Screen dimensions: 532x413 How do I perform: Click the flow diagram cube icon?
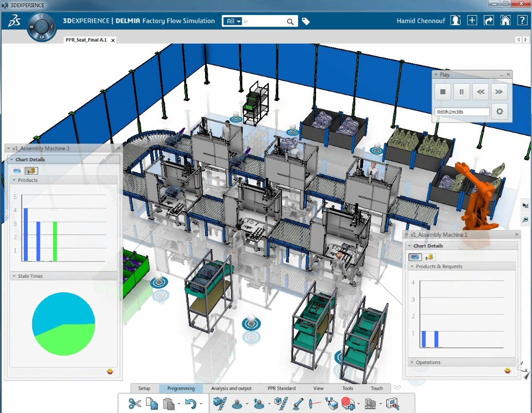click(331, 404)
